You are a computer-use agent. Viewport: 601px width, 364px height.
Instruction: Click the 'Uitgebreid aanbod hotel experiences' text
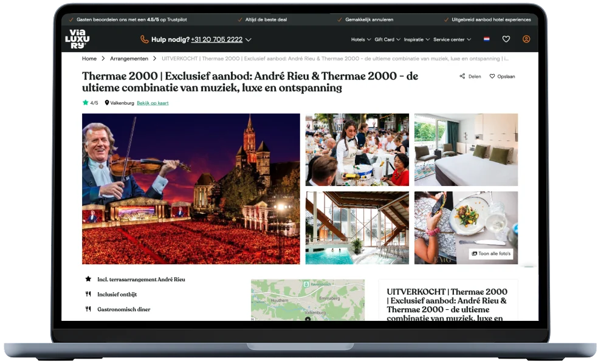(x=491, y=19)
